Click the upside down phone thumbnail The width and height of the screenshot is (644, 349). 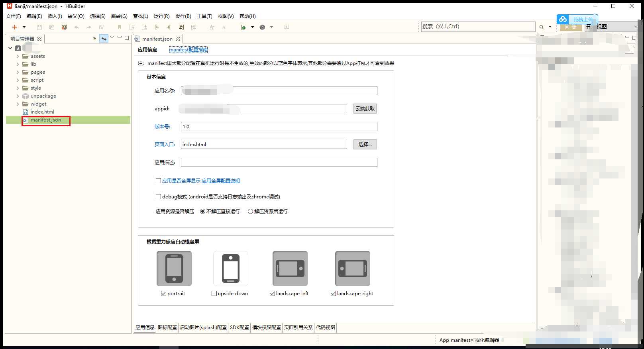tap(231, 269)
